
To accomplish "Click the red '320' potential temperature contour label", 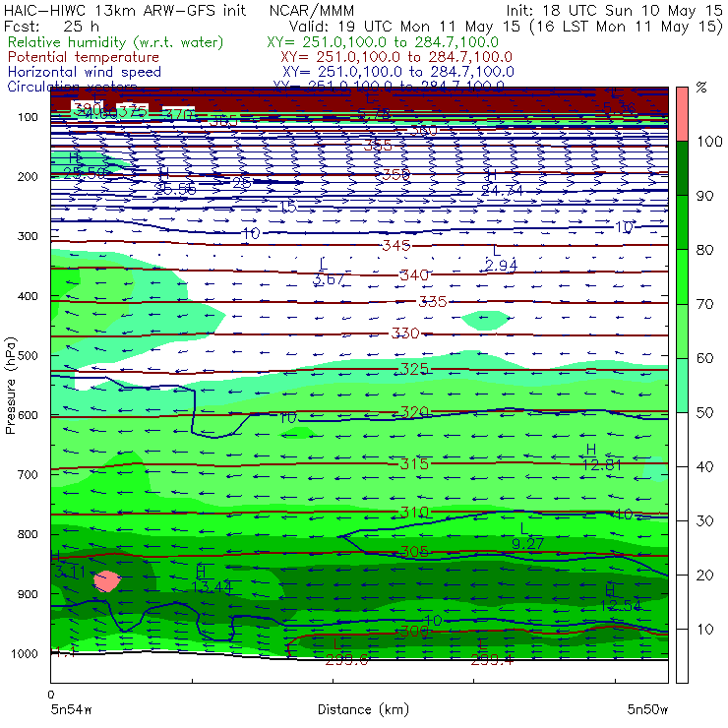I will click(x=414, y=412).
